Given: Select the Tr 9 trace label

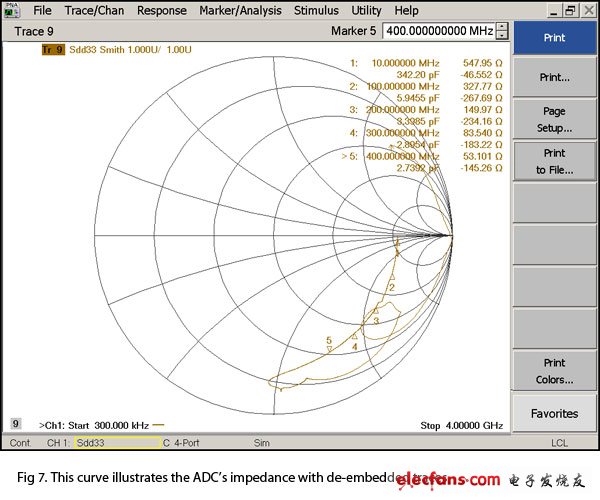Looking at the screenshot, I should [x=53, y=49].
